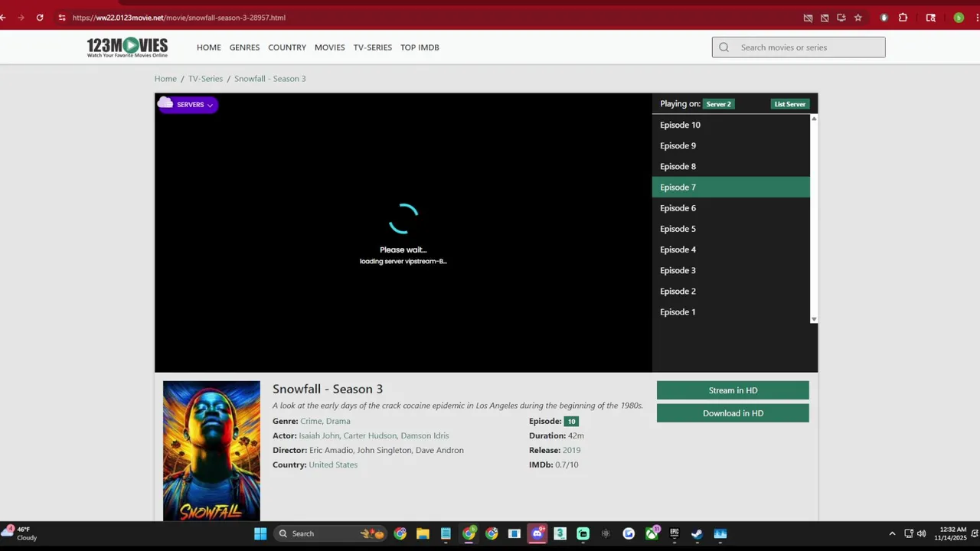Click the Snowfall - Season 3 title heading
980x551 pixels.
point(328,389)
